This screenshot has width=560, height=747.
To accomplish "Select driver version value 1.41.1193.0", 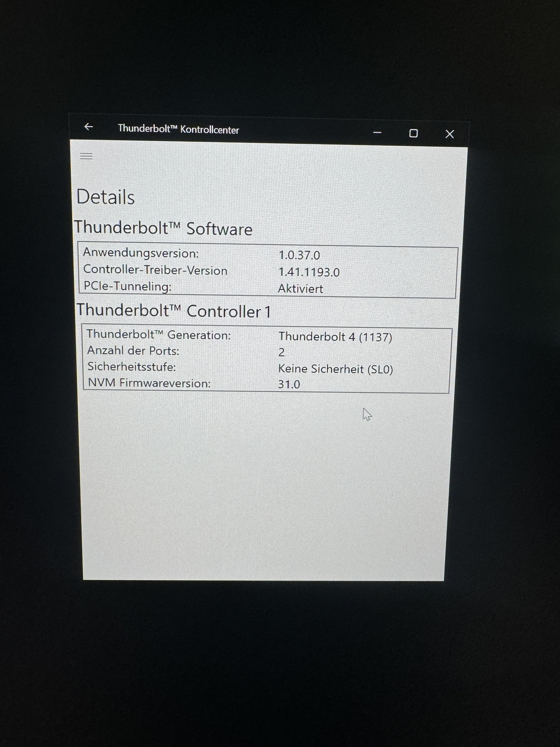I will pos(309,272).
